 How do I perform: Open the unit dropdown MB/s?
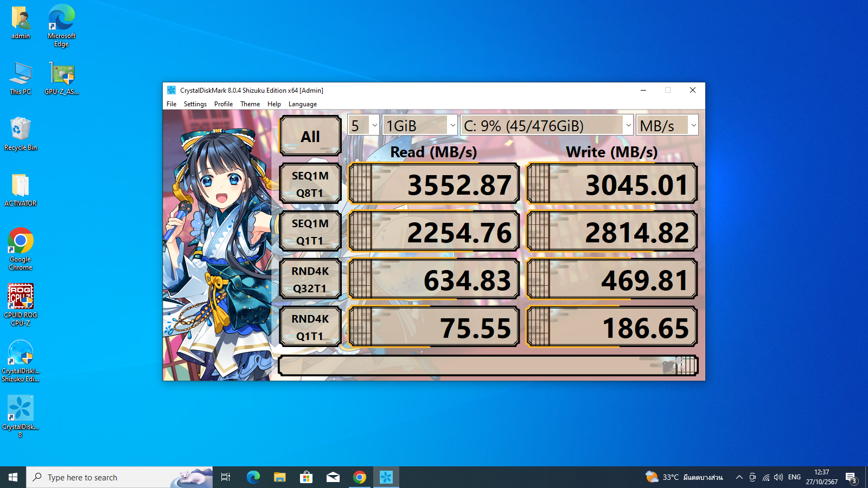[x=667, y=125]
